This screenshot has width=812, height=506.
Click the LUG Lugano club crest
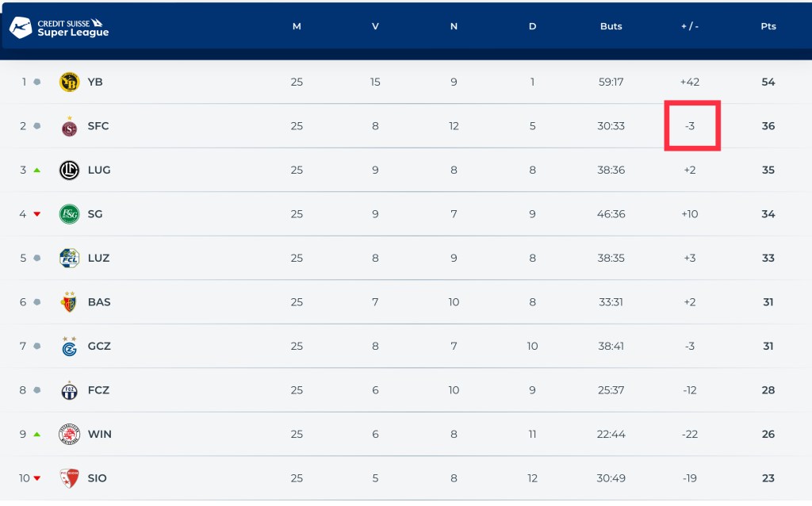click(x=70, y=170)
